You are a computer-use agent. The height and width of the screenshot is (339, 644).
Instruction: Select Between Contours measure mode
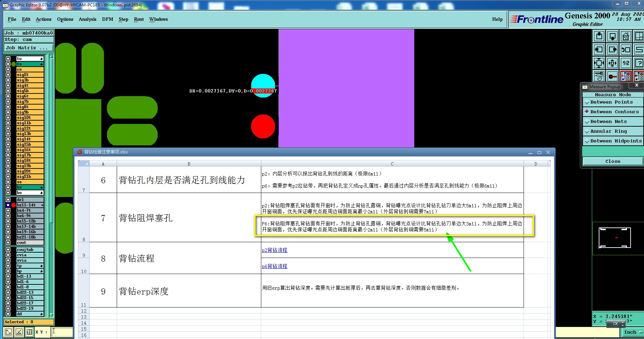pos(613,112)
